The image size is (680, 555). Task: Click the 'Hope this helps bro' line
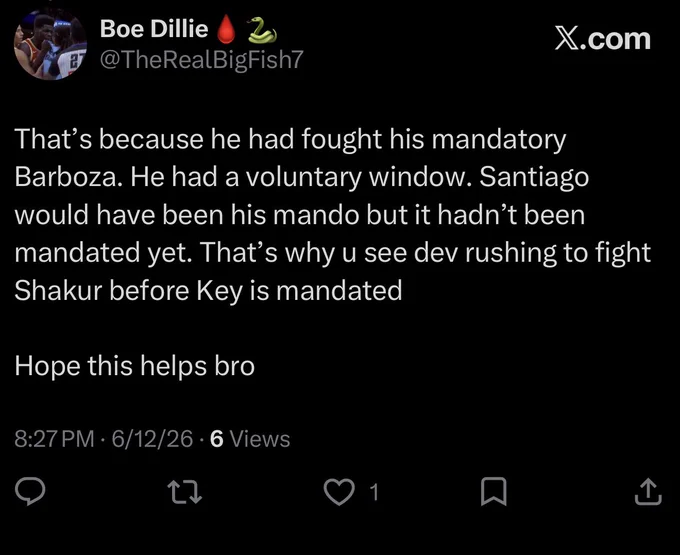134,366
